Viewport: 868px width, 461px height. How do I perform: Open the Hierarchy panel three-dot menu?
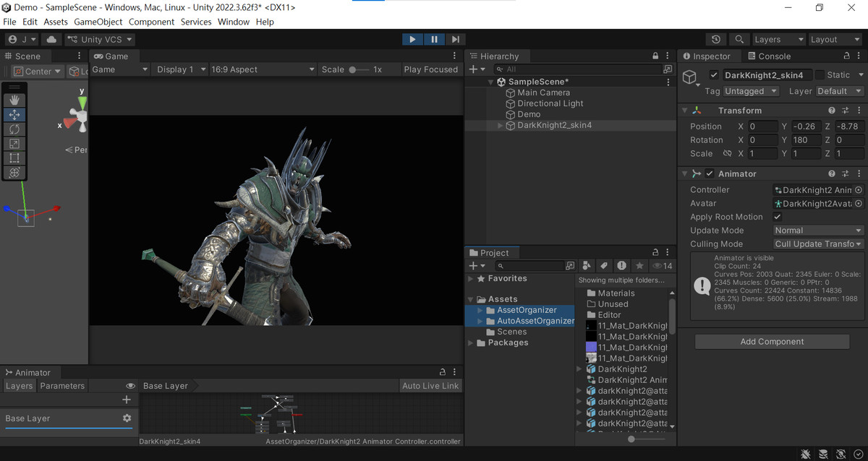(x=668, y=56)
